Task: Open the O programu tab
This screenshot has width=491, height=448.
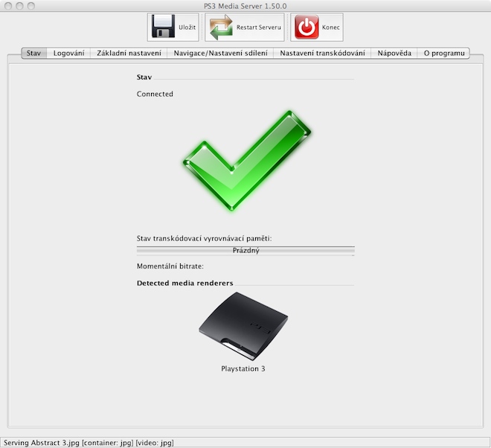Action: point(443,54)
